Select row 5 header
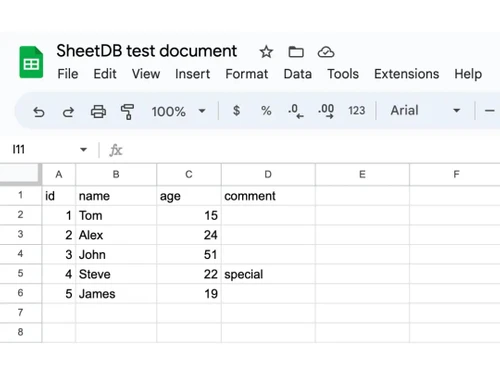The image size is (500, 375). [x=20, y=274]
